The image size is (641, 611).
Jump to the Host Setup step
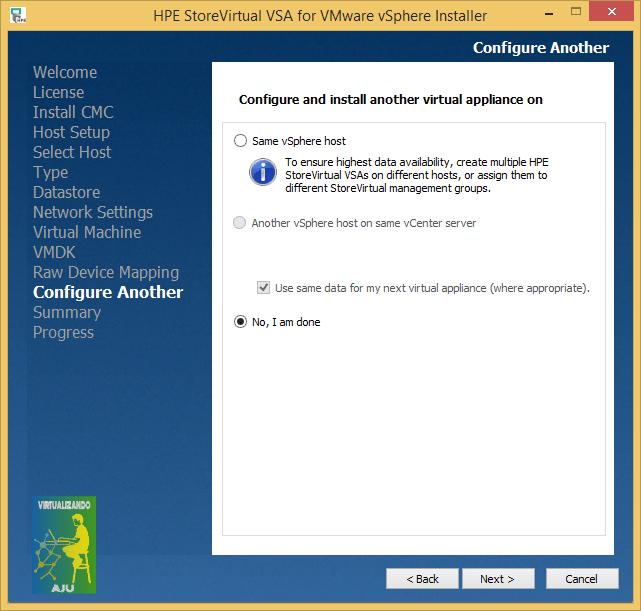point(71,132)
